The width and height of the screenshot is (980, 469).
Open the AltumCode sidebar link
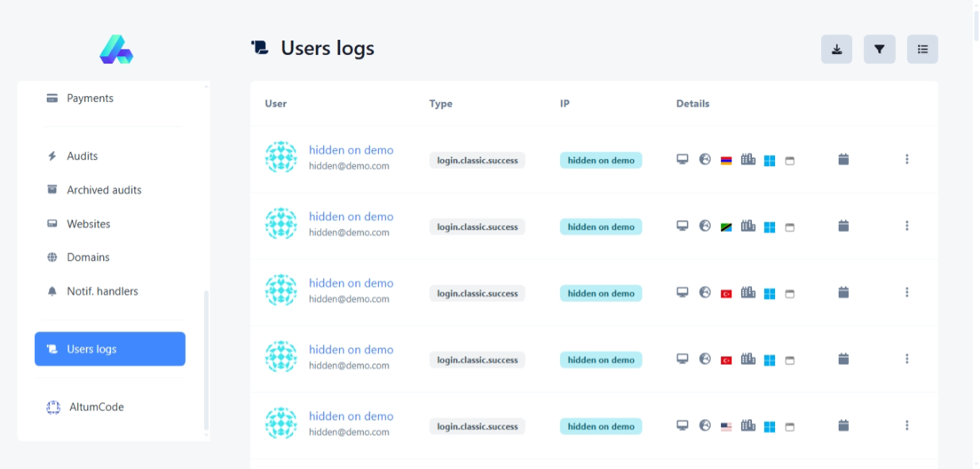tap(95, 407)
